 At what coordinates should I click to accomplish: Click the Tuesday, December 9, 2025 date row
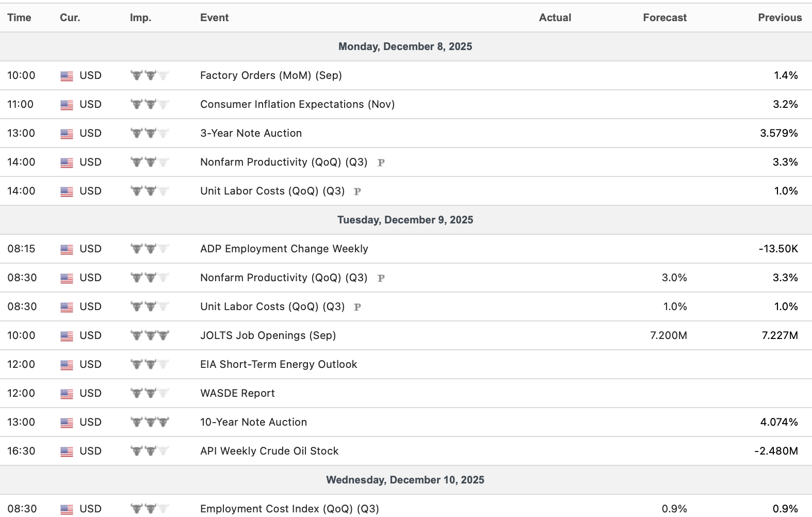(405, 220)
